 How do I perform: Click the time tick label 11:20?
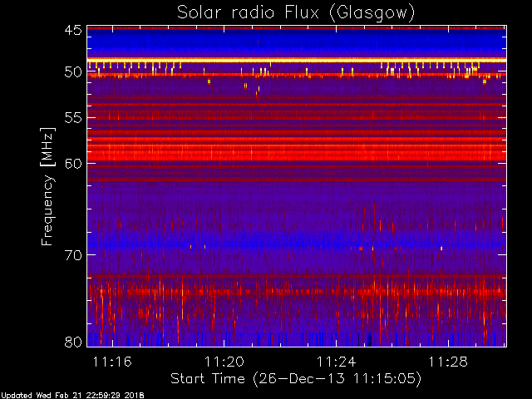(224, 362)
